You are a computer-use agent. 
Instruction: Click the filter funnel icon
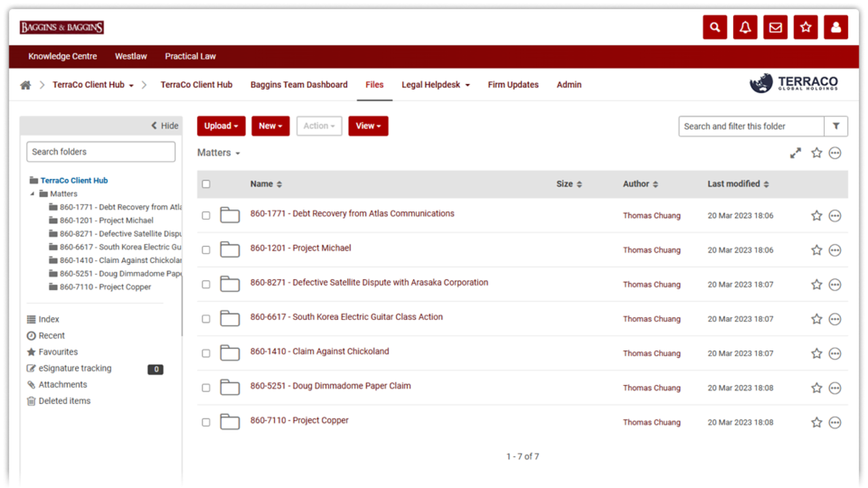click(836, 126)
